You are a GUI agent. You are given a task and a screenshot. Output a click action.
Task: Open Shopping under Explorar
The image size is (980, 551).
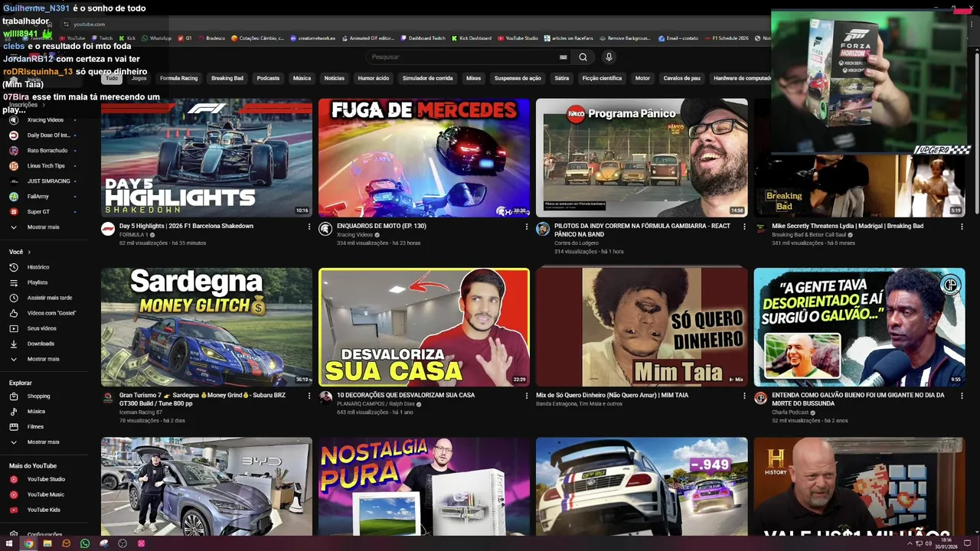[38, 396]
